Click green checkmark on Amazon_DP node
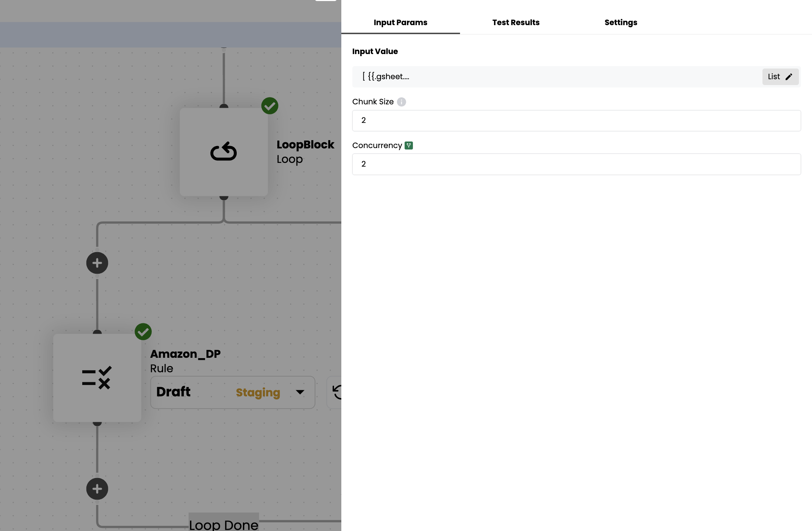This screenshot has width=812, height=531. [x=143, y=332]
